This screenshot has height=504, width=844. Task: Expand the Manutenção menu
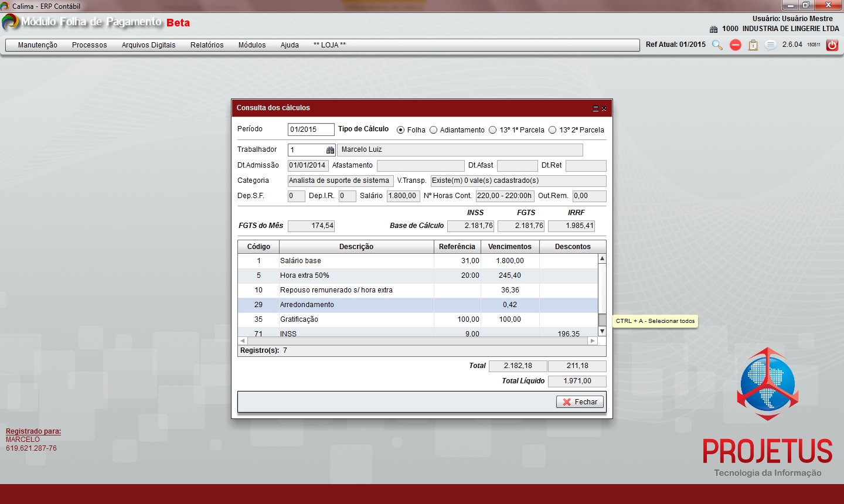click(38, 45)
